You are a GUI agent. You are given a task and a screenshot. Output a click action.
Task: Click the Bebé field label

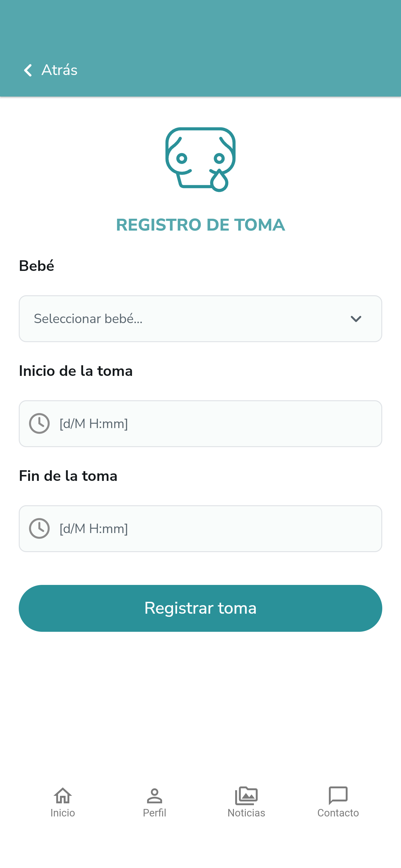coord(36,266)
